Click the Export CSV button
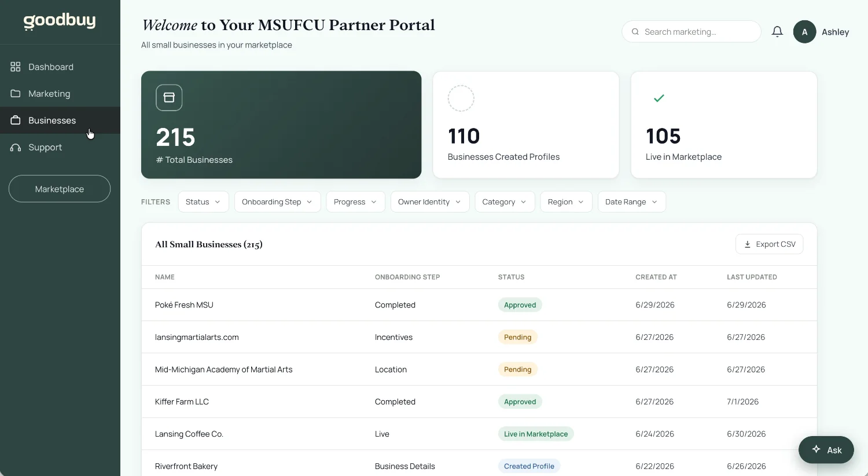The width and height of the screenshot is (868, 476). point(770,244)
